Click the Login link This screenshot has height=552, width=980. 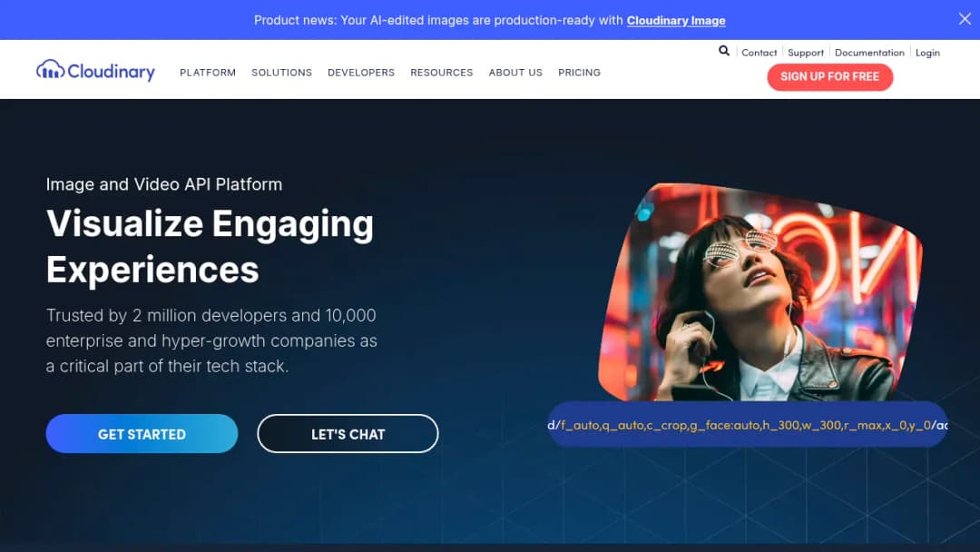point(926,53)
